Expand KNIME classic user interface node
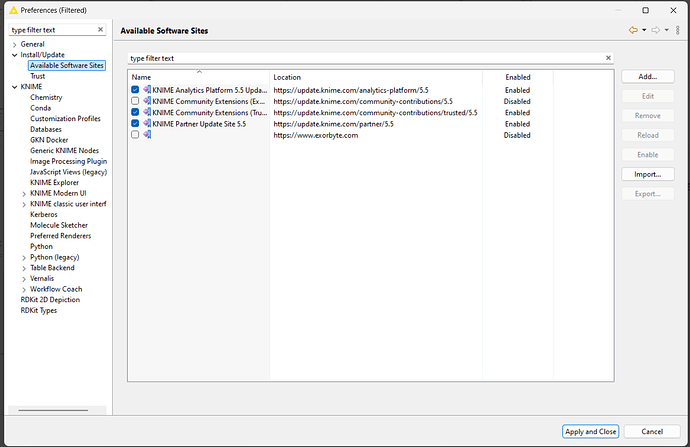Image resolution: width=690 pixels, height=447 pixels. tap(24, 204)
